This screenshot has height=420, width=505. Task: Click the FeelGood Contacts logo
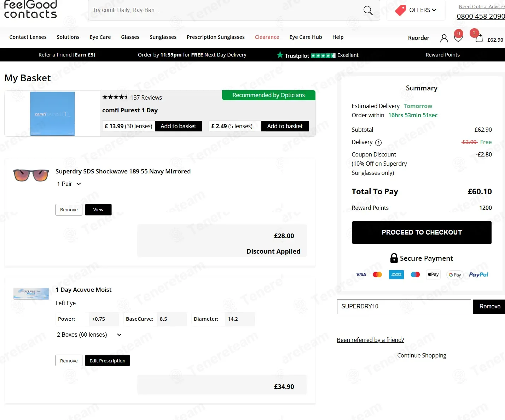30,10
